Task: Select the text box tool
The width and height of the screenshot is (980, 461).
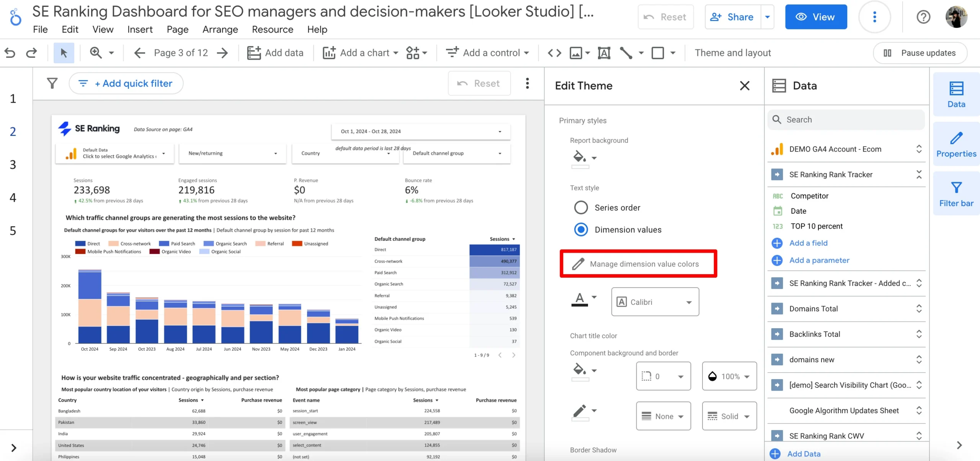Action: 604,53
